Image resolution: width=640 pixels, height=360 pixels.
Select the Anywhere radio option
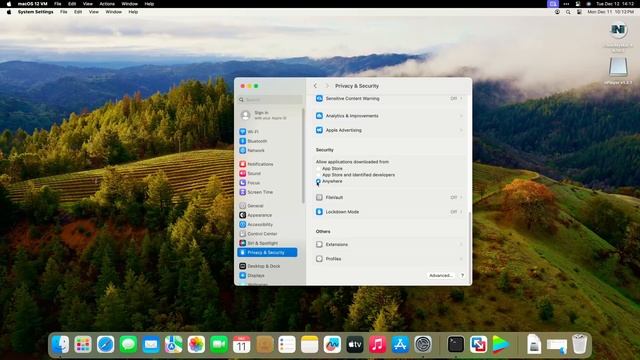(318, 181)
